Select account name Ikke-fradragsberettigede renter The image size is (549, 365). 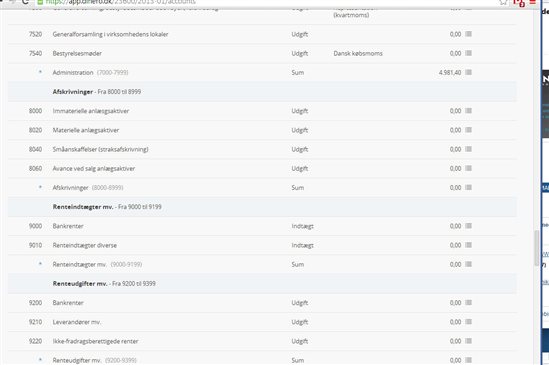pyautogui.click(x=95, y=341)
